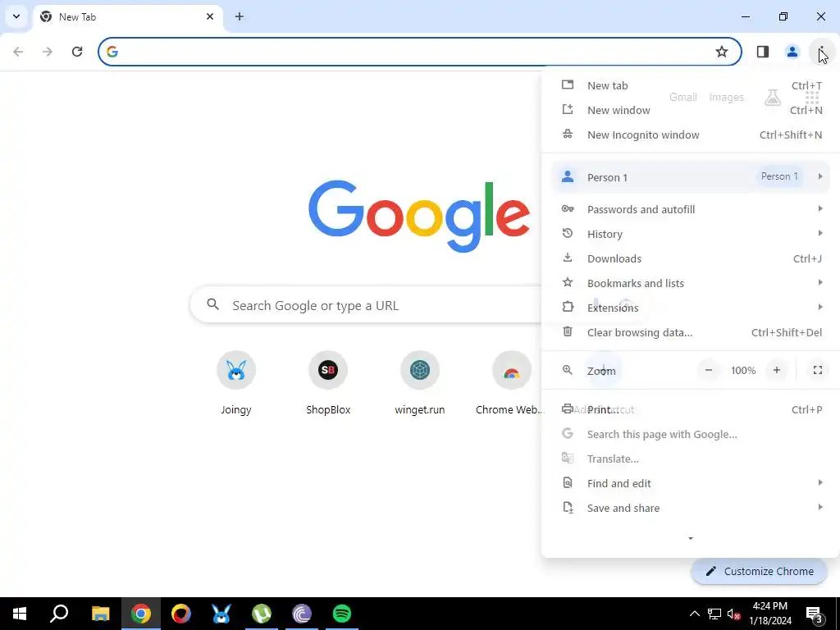Choose New tab from the menu
Viewport: 840px width, 630px height.
pyautogui.click(x=691, y=85)
